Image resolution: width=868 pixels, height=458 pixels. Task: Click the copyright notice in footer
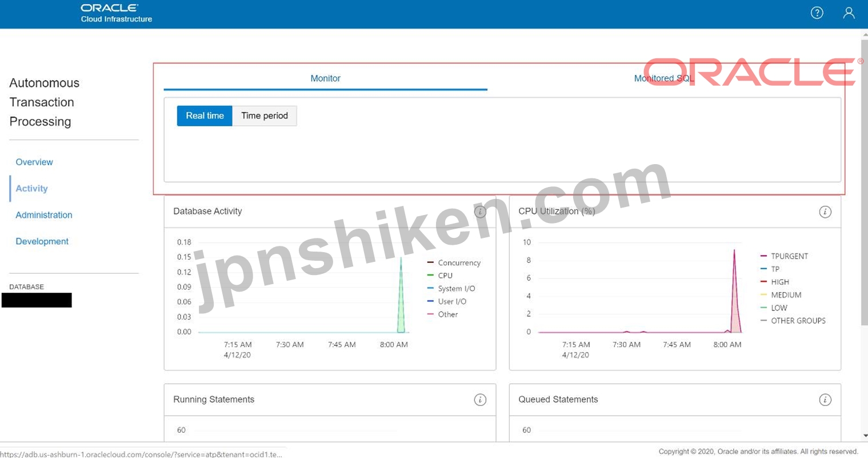(758, 452)
